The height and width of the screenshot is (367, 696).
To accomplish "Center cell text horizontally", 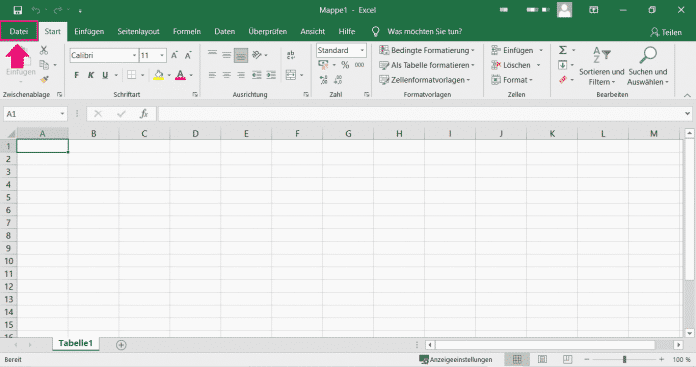I will click(227, 75).
